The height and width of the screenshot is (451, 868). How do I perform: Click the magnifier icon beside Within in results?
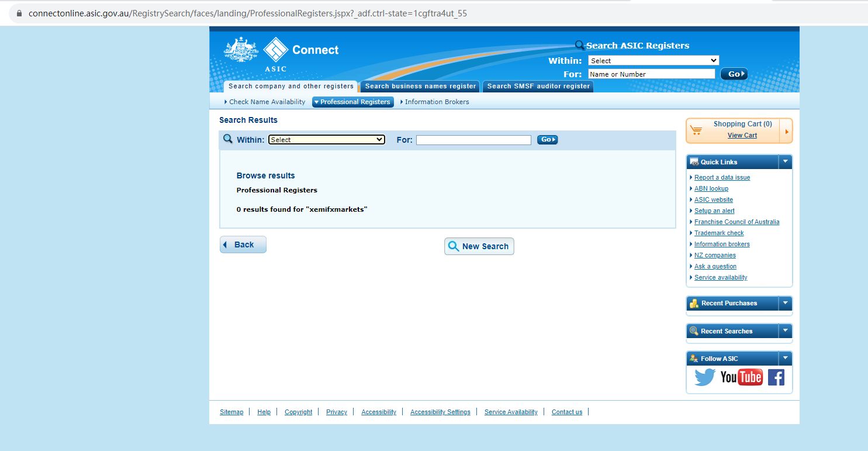pyautogui.click(x=228, y=139)
